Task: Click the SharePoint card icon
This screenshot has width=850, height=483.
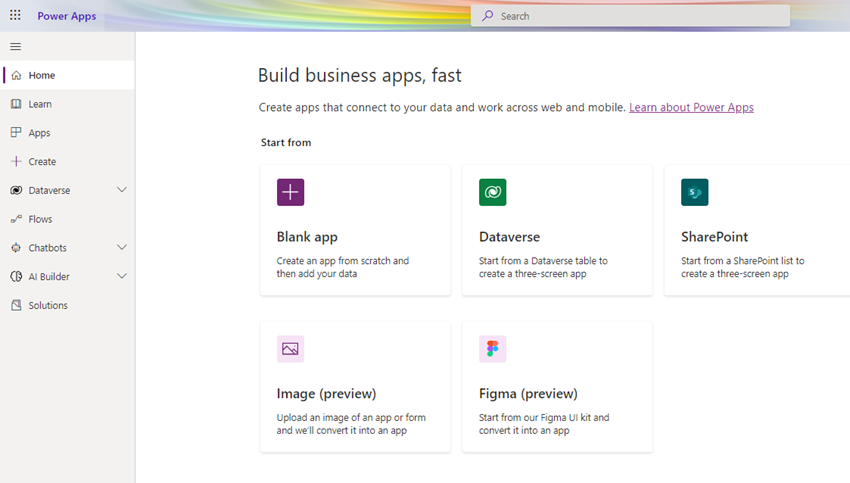Action: (x=694, y=192)
